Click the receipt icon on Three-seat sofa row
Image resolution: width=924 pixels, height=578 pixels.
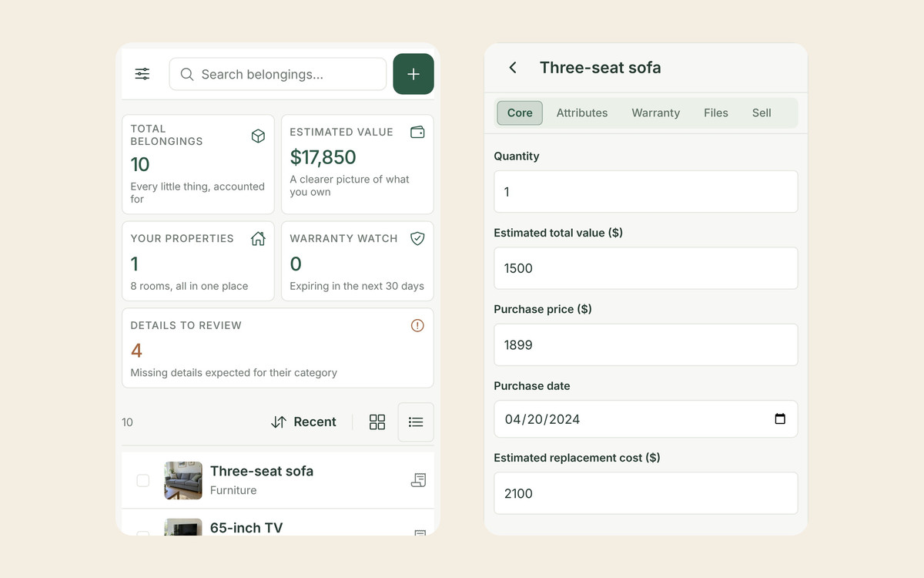(418, 480)
